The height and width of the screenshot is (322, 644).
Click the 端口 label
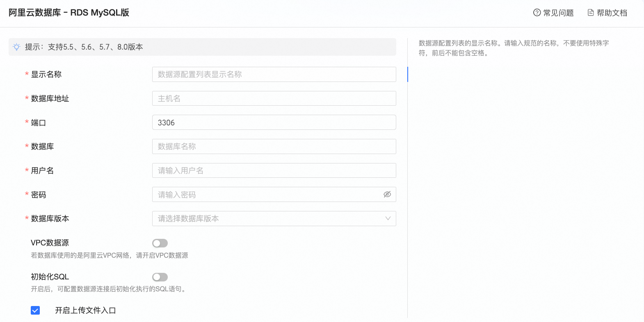39,123
